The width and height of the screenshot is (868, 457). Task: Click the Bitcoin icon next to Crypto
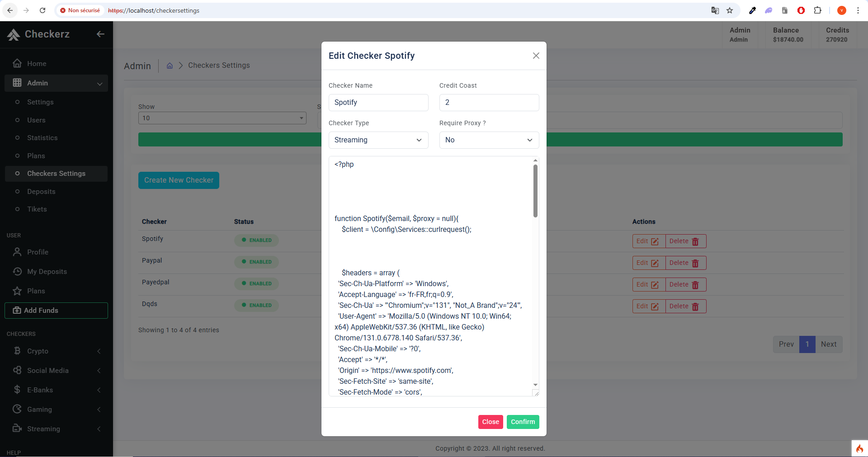pos(17,351)
